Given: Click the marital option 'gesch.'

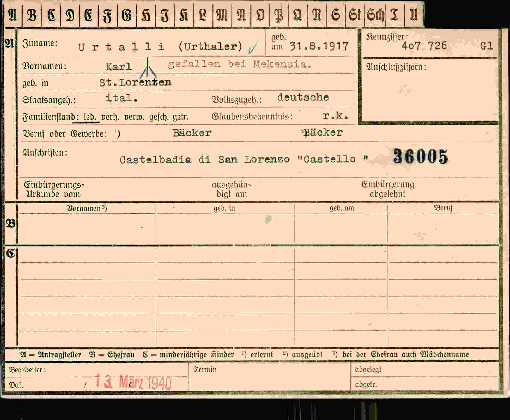Looking at the screenshot, I should click(159, 117).
